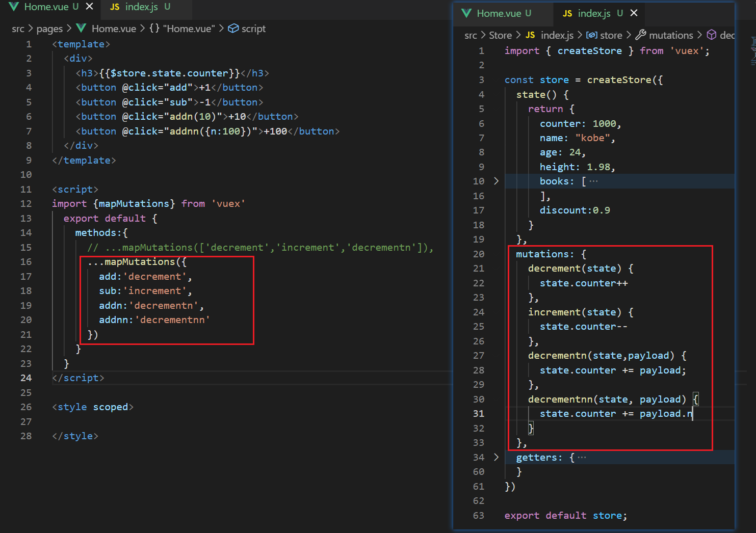The width and height of the screenshot is (756, 533).
Task: Click the store variable icon in right breadcrumb
Action: 591,35
